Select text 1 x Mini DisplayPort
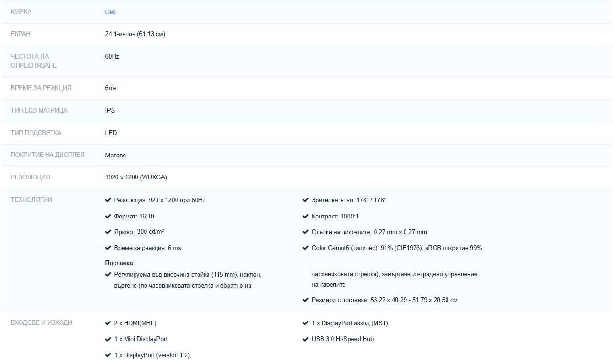 click(x=141, y=339)
